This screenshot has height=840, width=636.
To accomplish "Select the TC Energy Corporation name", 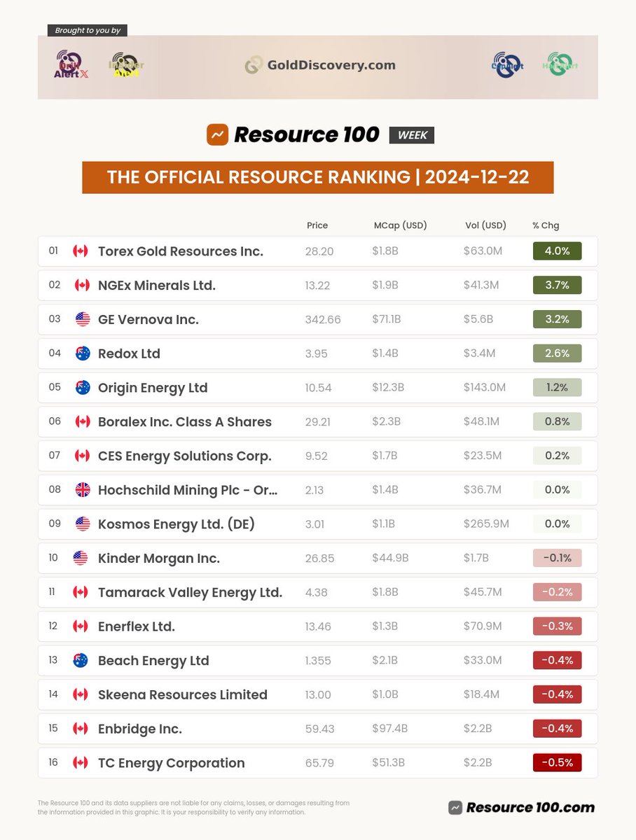I will (x=172, y=763).
